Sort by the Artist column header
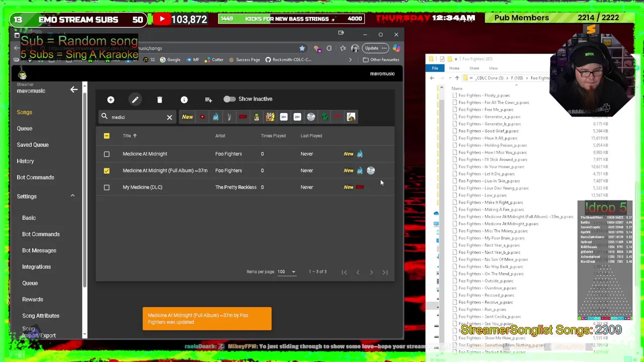Viewport: 644px width, 362px height. [220, 136]
